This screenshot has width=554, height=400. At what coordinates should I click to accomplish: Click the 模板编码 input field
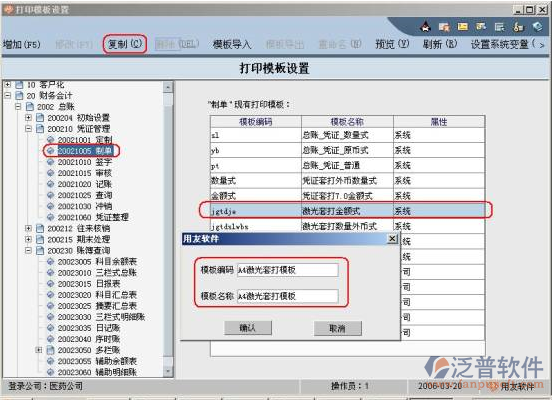point(288,270)
